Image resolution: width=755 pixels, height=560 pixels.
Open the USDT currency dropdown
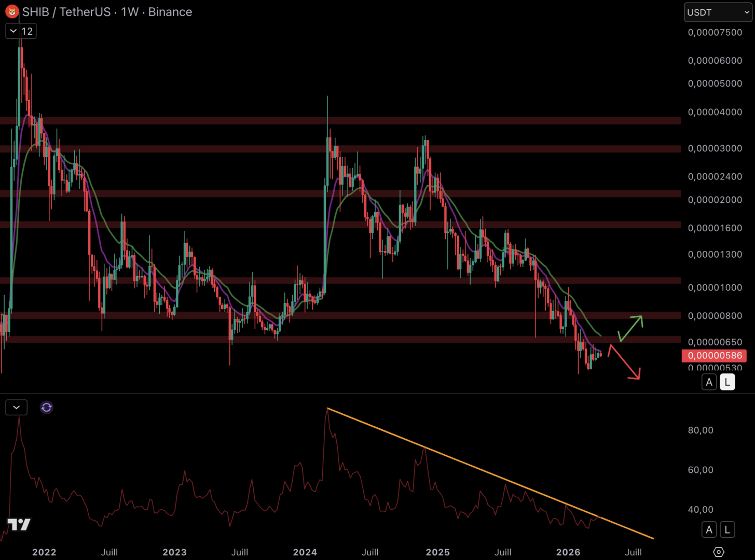[x=718, y=12]
